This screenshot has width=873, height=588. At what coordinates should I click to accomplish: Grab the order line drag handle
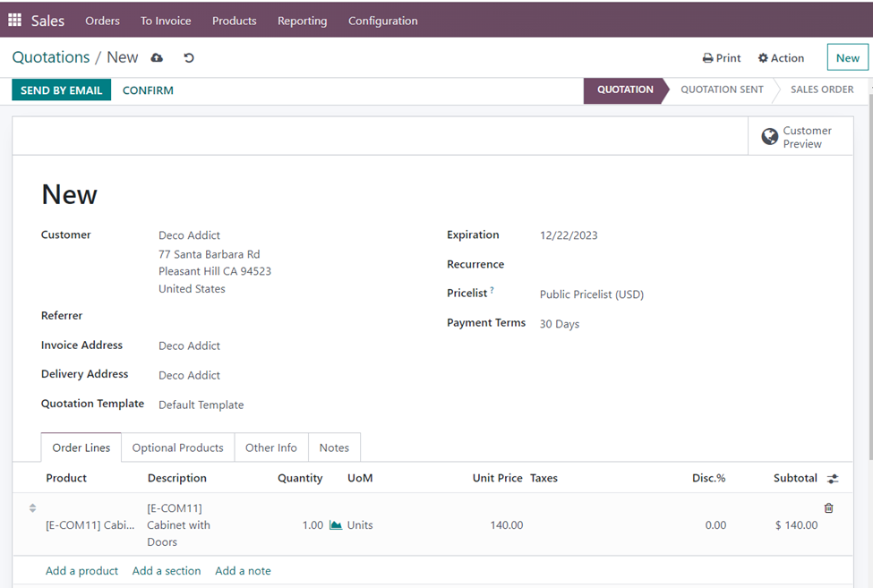pyautogui.click(x=32, y=508)
